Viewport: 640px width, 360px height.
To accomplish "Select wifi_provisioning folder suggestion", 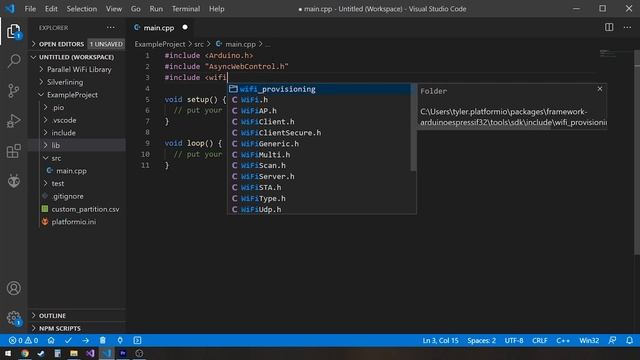I will coord(319,89).
